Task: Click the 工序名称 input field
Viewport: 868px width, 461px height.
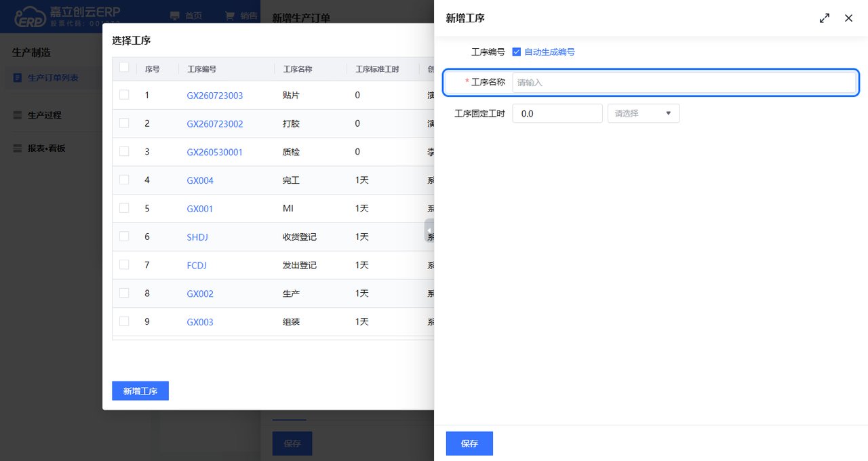Action: [684, 82]
